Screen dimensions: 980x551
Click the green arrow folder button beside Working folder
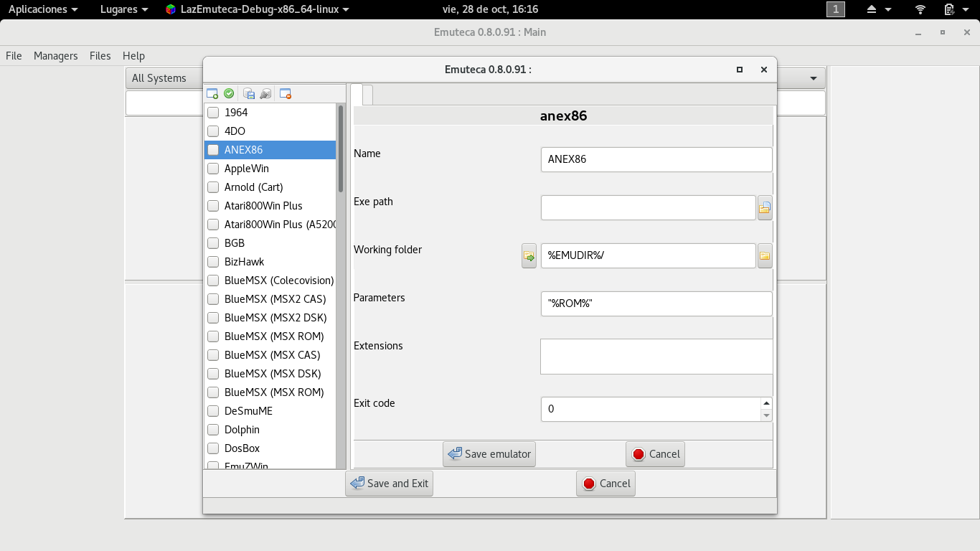529,256
